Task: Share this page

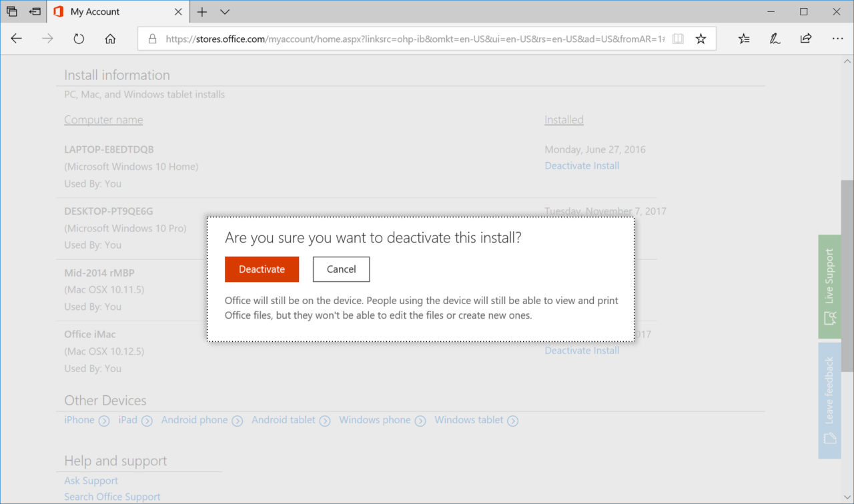Action: [806, 39]
